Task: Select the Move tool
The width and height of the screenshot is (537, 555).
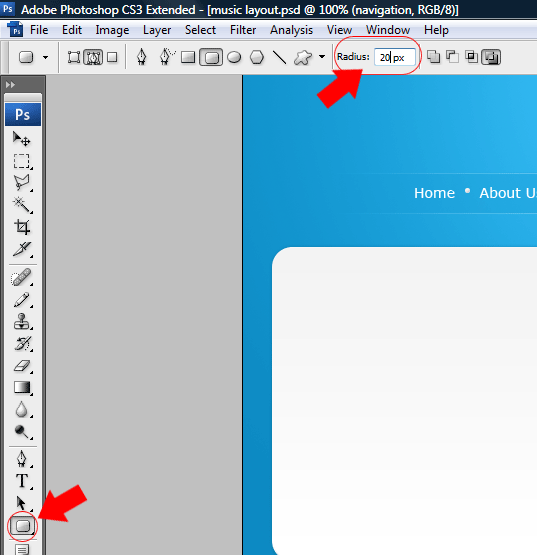Action: pyautogui.click(x=22, y=139)
